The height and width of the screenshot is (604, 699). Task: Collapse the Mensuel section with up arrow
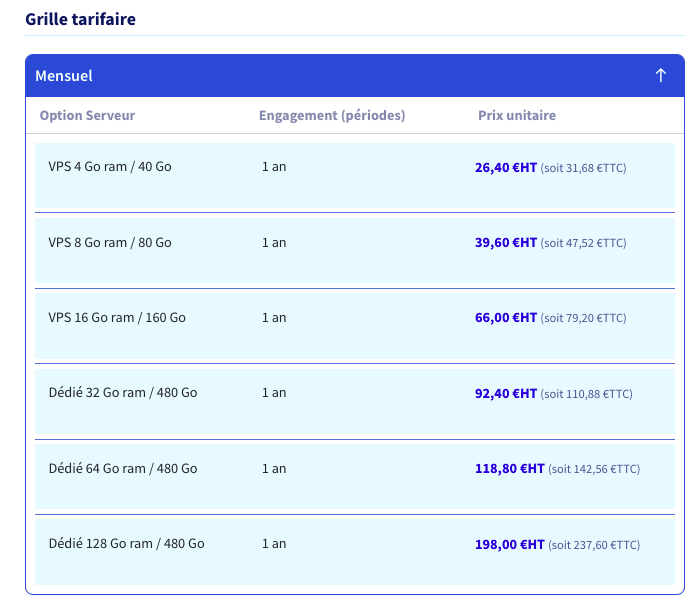point(661,75)
